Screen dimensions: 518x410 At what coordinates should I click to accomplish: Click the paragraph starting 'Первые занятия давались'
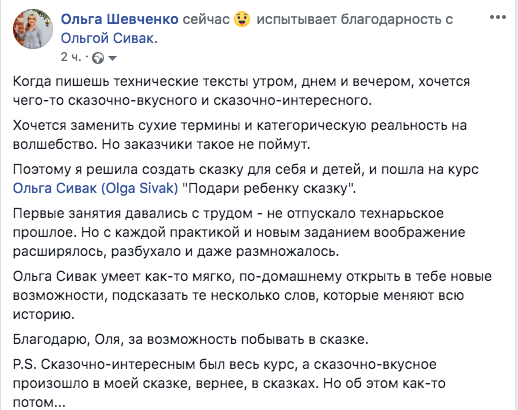[x=239, y=232]
